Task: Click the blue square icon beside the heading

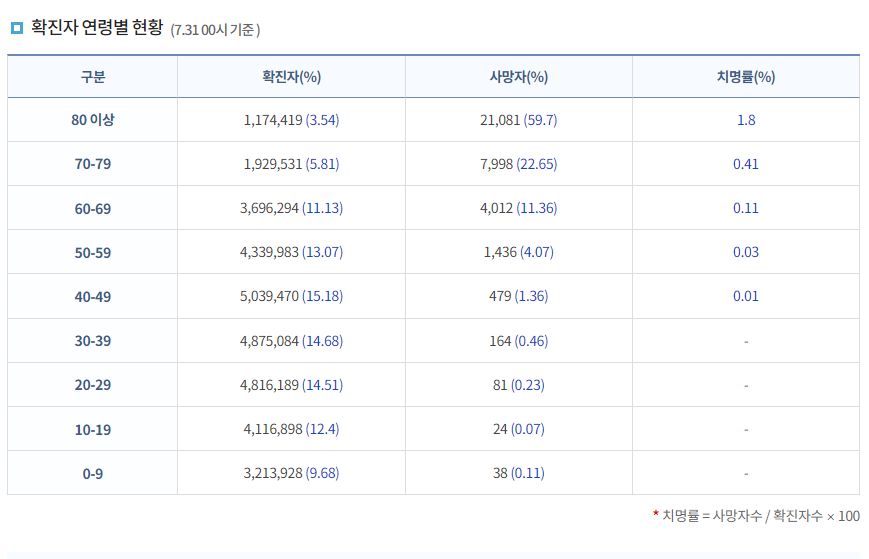Action: [x=17, y=28]
